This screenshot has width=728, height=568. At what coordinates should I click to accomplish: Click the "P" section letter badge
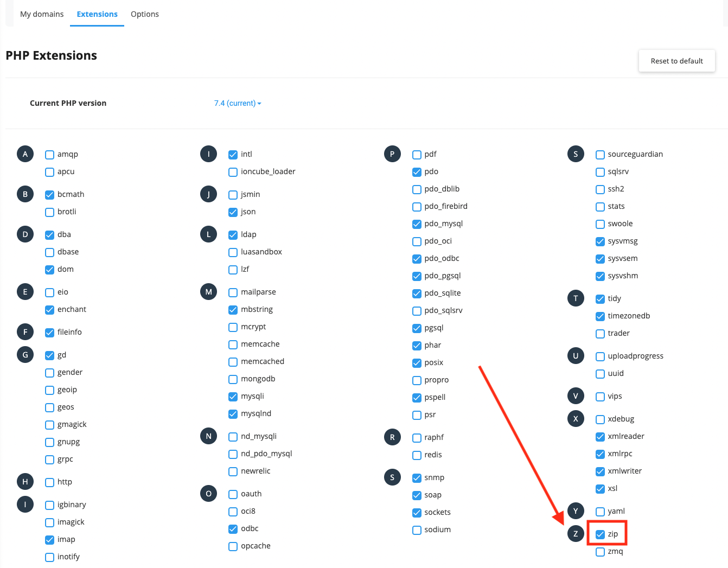tap(392, 154)
